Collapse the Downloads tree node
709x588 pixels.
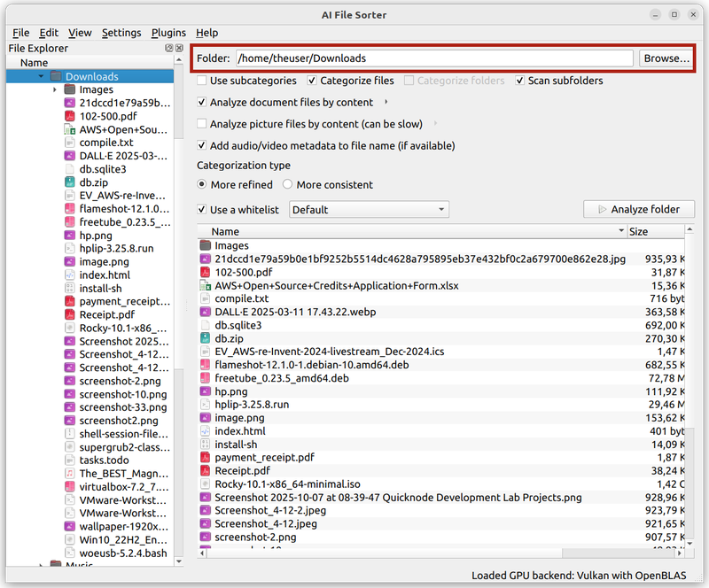tap(39, 76)
